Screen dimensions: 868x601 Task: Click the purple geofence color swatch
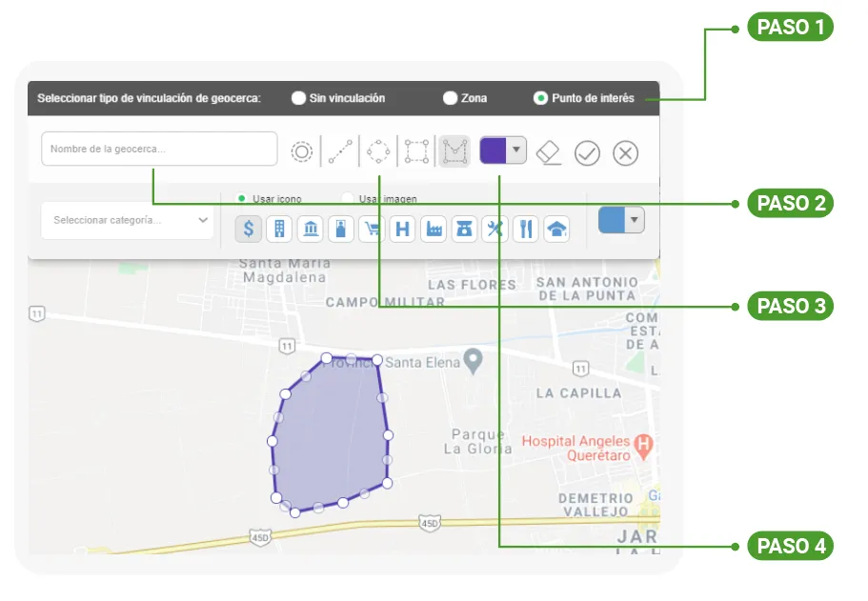(x=493, y=150)
